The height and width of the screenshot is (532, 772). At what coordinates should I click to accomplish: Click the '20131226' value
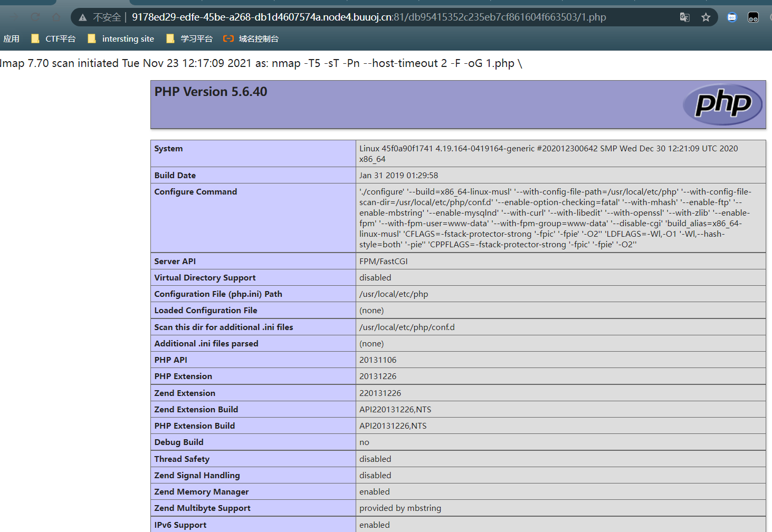click(378, 376)
